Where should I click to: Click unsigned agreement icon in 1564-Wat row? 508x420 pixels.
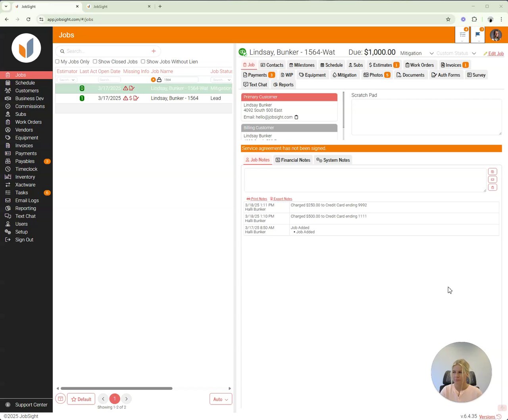tap(132, 88)
